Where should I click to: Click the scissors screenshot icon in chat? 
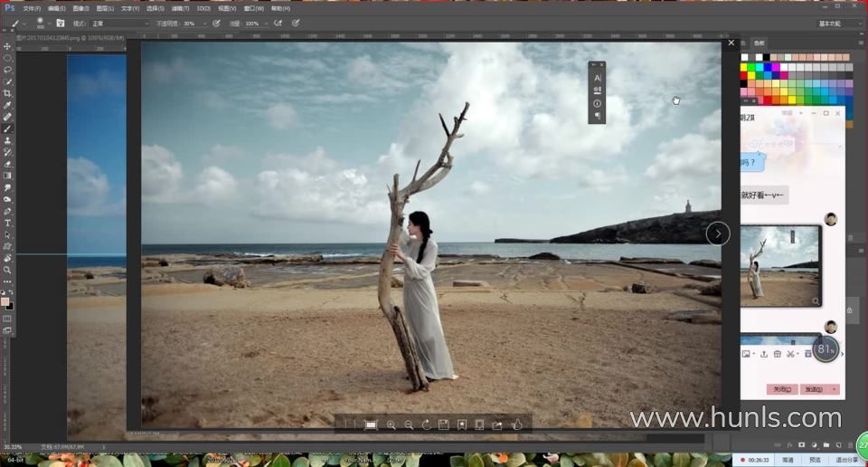[x=790, y=354]
